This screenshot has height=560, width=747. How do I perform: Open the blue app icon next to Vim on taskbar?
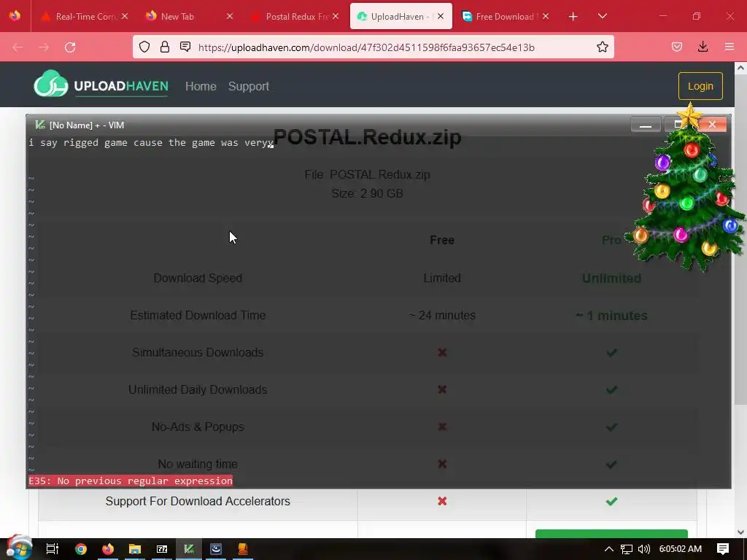click(x=216, y=548)
